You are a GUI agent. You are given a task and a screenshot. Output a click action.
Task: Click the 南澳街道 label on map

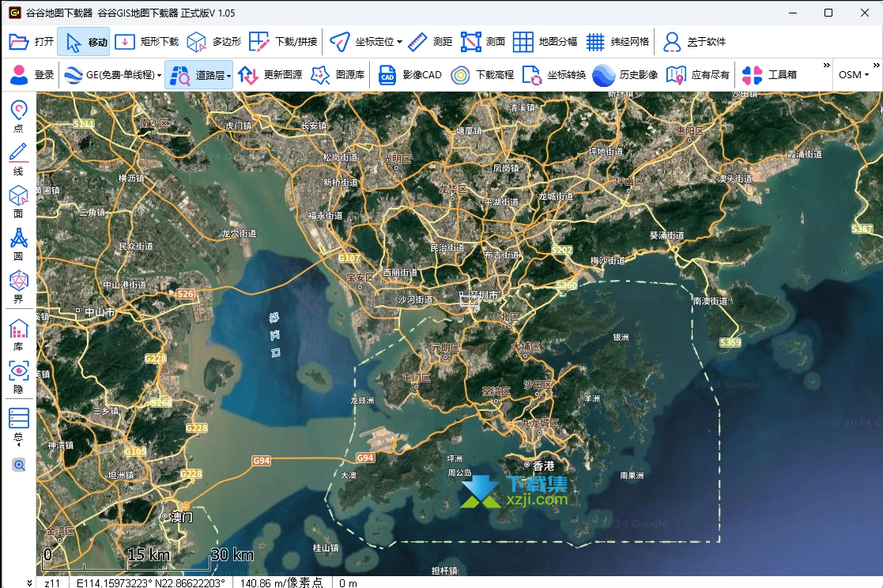(710, 301)
